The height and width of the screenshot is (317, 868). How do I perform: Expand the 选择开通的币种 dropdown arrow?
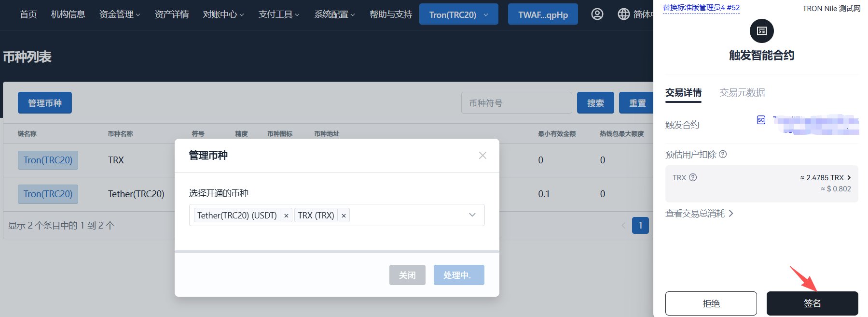tap(472, 215)
